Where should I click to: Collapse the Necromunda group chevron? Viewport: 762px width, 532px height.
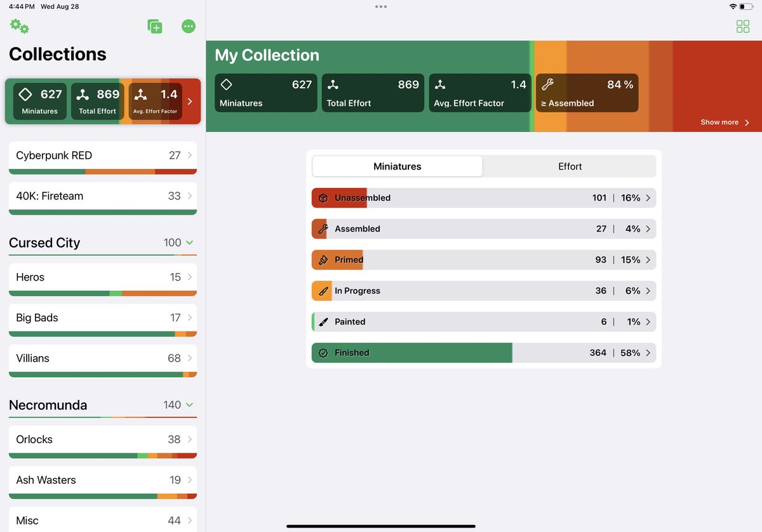[x=189, y=405]
